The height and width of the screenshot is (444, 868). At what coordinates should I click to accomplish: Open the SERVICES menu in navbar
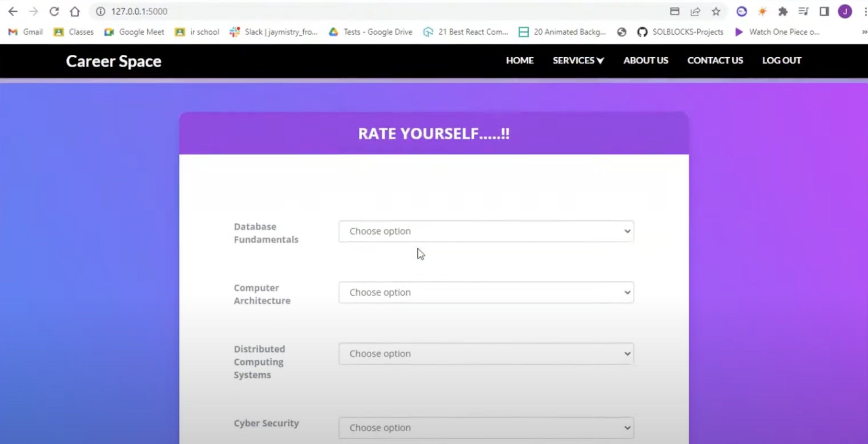pos(578,60)
